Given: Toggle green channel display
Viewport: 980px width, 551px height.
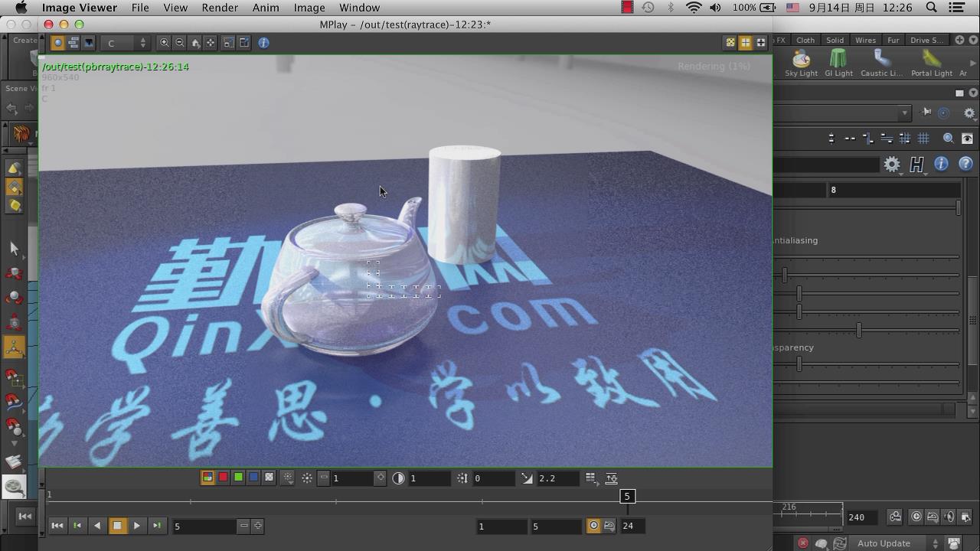Looking at the screenshot, I should pos(238,478).
